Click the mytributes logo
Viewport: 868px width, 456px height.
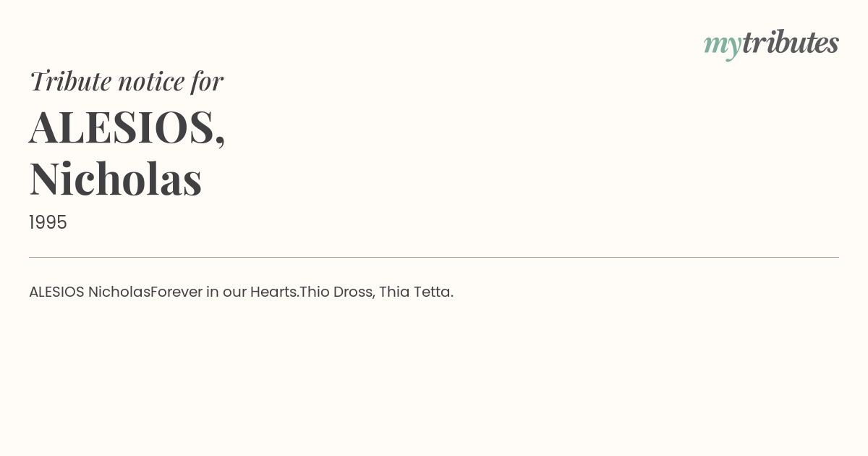click(771, 43)
